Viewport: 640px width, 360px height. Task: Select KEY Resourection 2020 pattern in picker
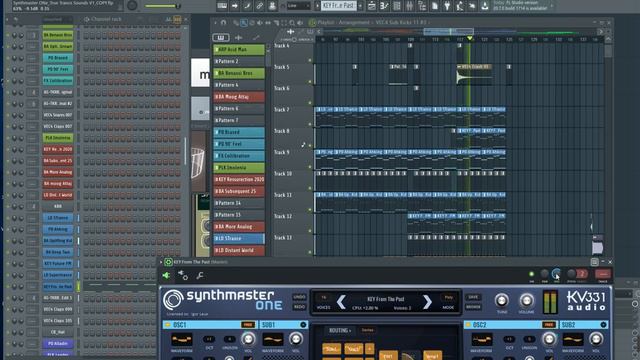[x=239, y=180]
